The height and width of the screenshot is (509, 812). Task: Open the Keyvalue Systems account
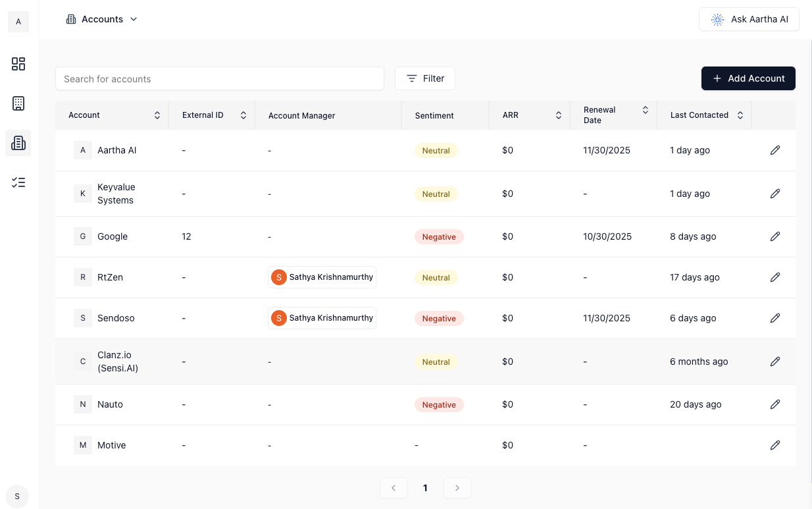coord(116,194)
